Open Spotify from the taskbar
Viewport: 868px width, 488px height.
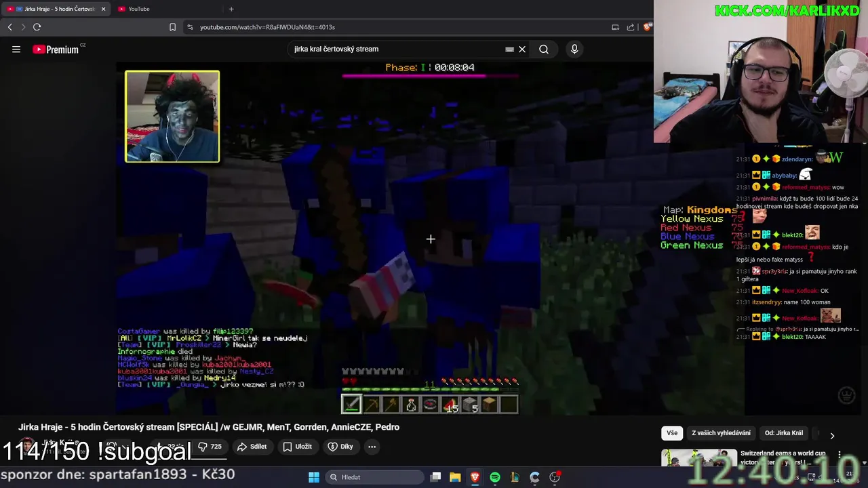495,477
